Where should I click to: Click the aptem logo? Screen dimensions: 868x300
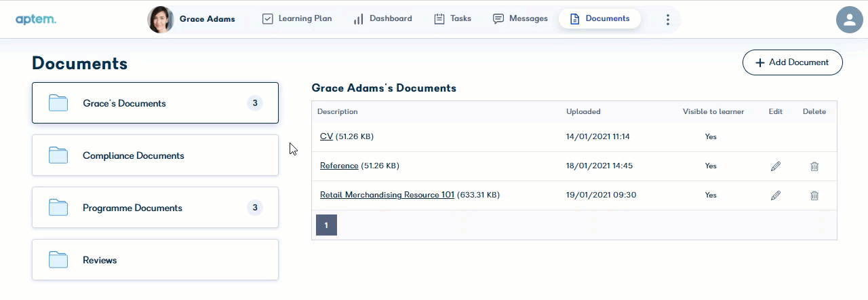36,19
